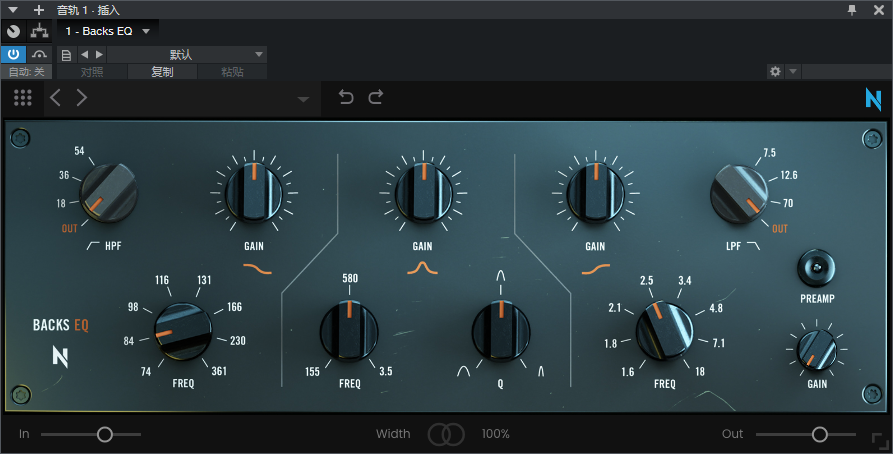Select previous plugin preset chevron

coord(55,98)
